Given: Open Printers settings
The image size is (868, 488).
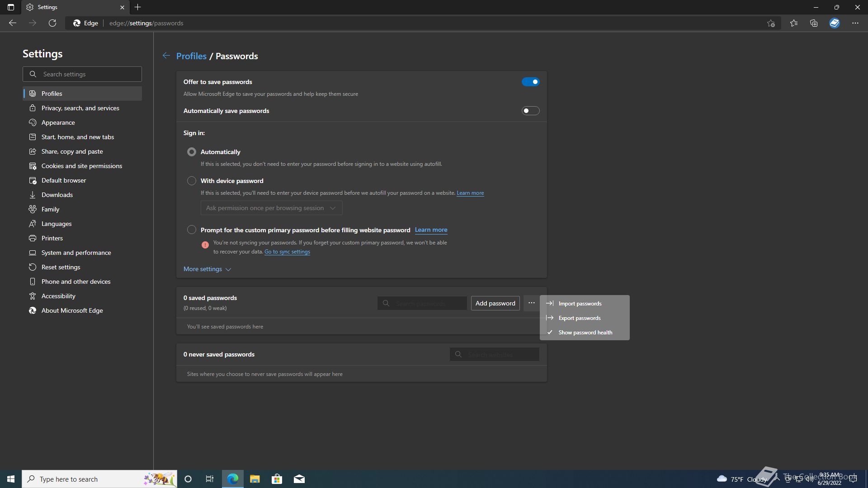Looking at the screenshot, I should coord(82,238).
